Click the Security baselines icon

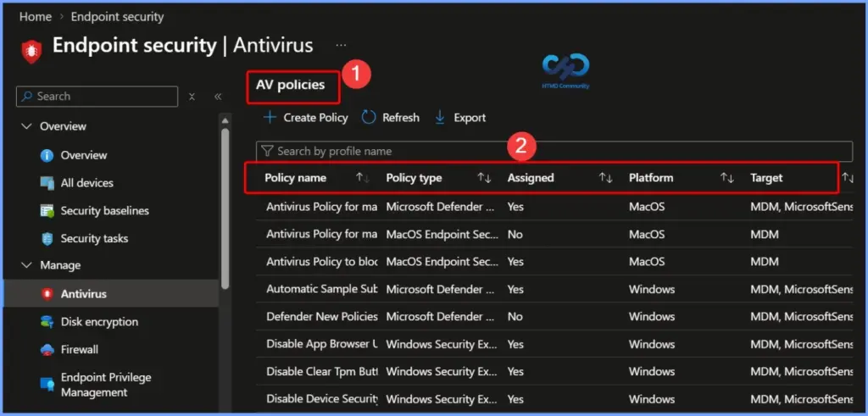[47, 211]
